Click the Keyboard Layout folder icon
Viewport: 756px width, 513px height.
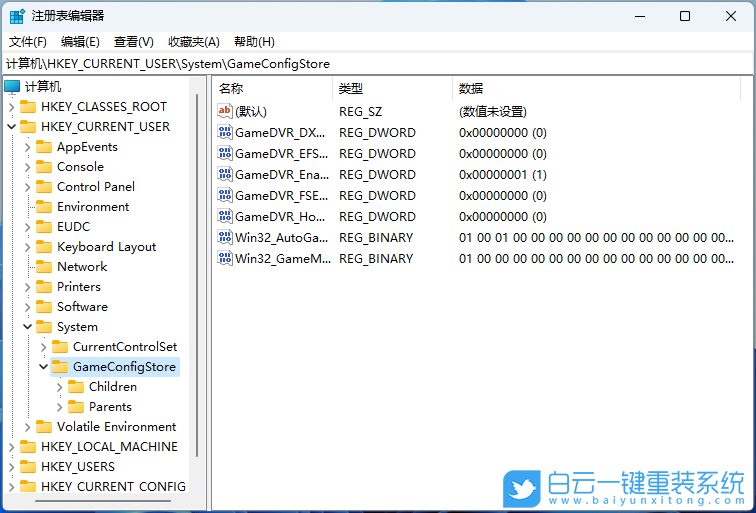44,247
